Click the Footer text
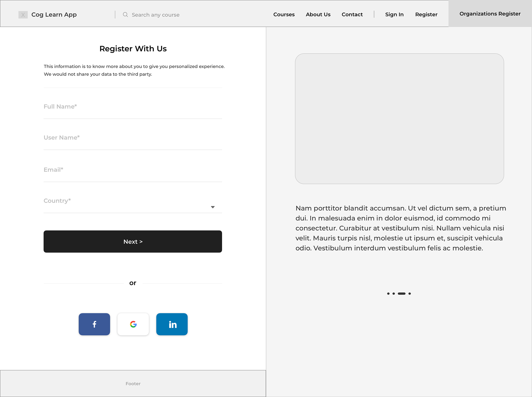 [x=133, y=384]
